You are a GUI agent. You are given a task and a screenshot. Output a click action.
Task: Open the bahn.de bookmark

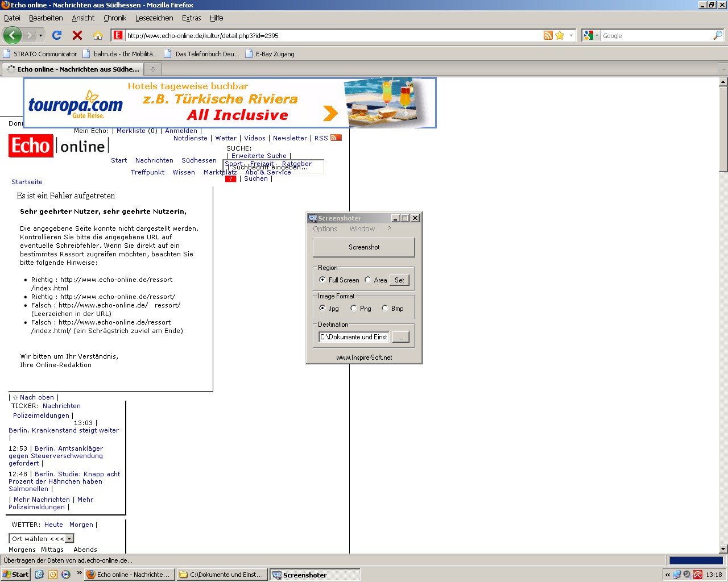click(121, 54)
